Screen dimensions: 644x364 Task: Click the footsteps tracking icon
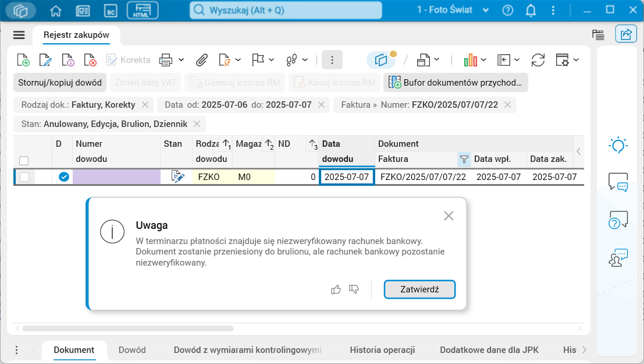point(291,60)
